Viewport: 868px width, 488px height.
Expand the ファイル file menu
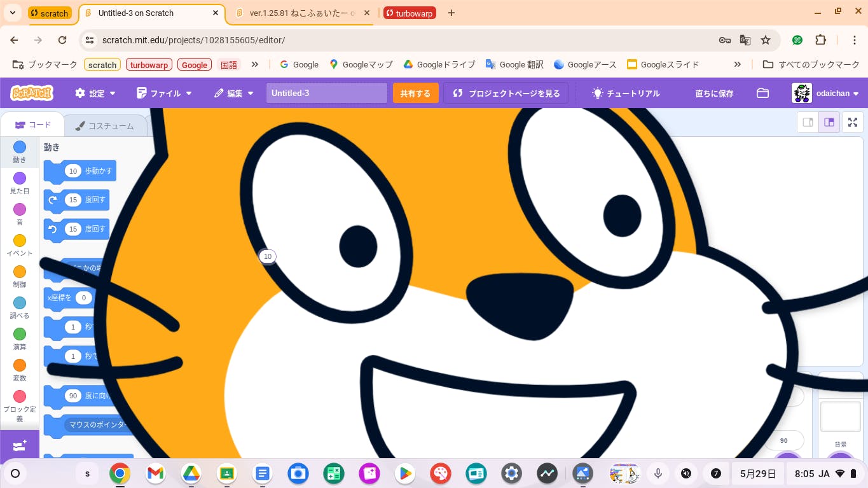point(164,93)
